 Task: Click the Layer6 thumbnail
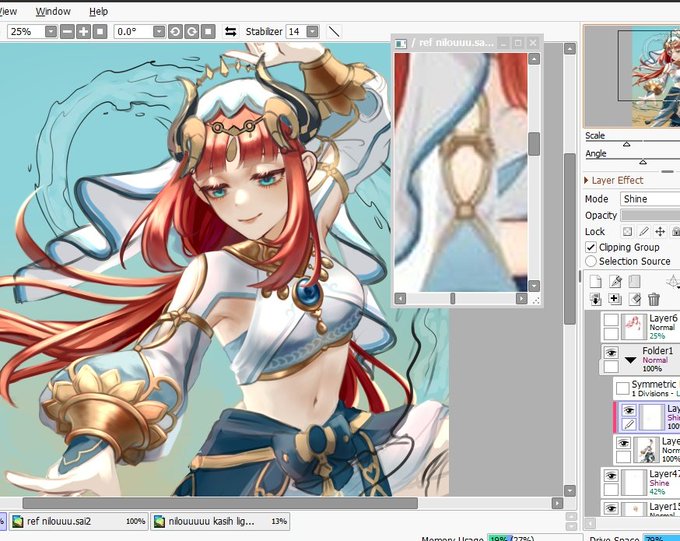(x=634, y=327)
